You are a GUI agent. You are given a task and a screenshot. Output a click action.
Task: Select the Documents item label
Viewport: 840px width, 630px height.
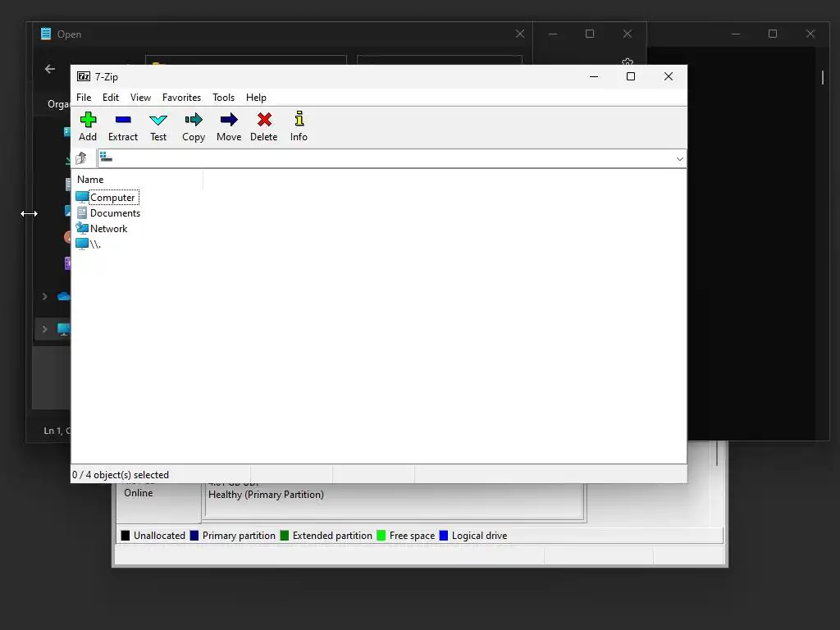coord(115,212)
